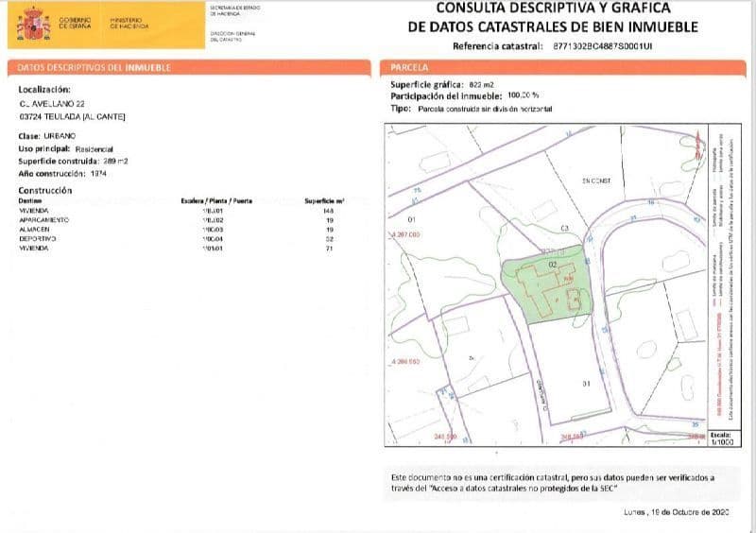
Task: Click the date "Lunes, 19 de Octubre de 2020"
Action: [677, 512]
